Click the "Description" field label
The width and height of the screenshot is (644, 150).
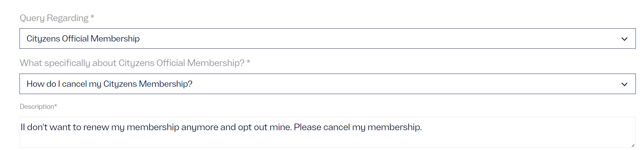pyautogui.click(x=37, y=107)
